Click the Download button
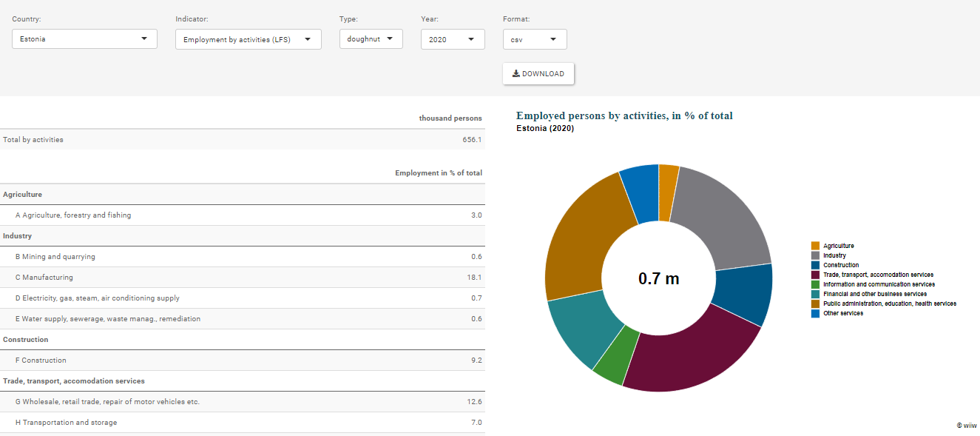The width and height of the screenshot is (980, 436). point(538,74)
